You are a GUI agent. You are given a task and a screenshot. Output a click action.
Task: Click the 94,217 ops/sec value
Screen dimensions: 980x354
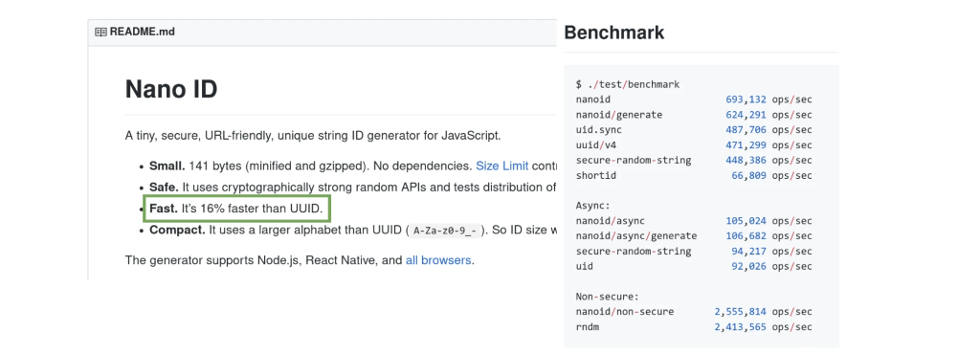(x=771, y=251)
